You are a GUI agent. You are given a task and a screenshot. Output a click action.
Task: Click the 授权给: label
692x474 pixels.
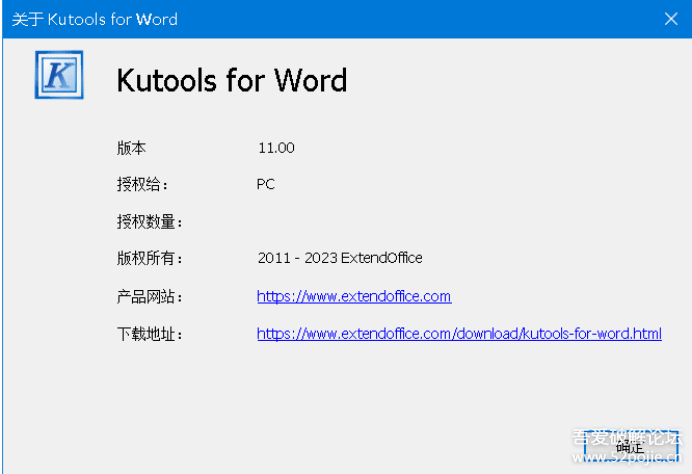142,184
